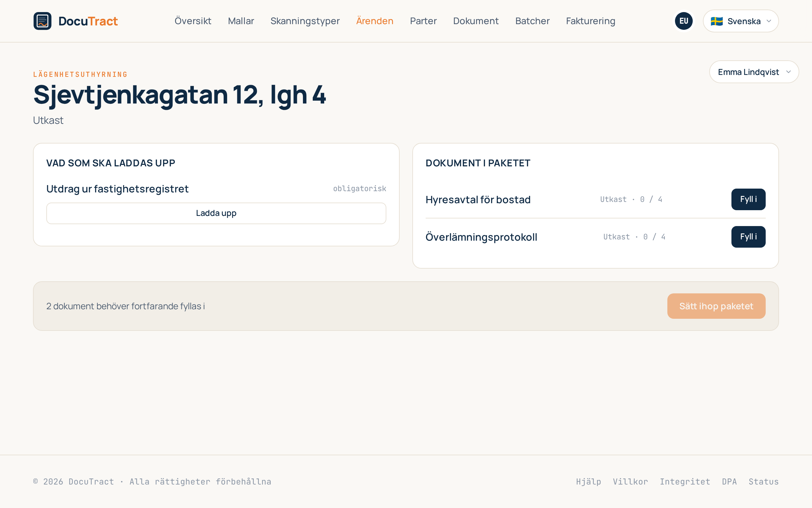Open the Mallar menu item

241,21
